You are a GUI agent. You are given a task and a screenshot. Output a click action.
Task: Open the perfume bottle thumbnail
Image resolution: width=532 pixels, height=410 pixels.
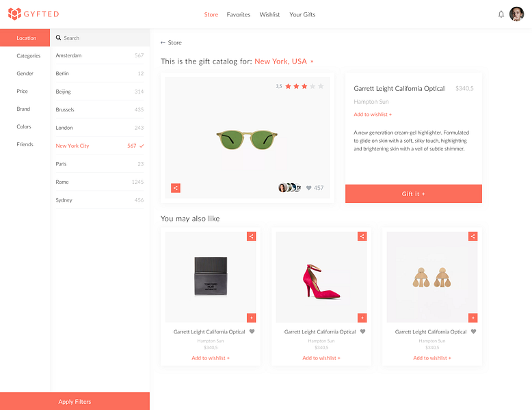(211, 276)
